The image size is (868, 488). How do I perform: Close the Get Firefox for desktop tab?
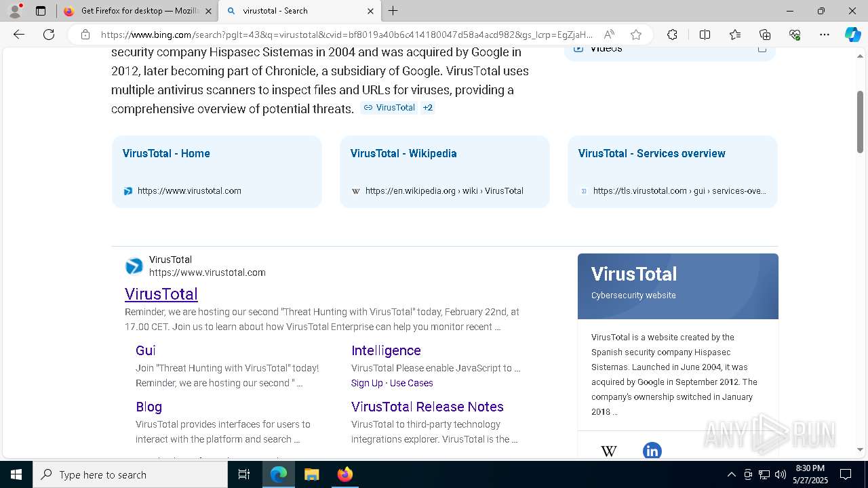208,11
